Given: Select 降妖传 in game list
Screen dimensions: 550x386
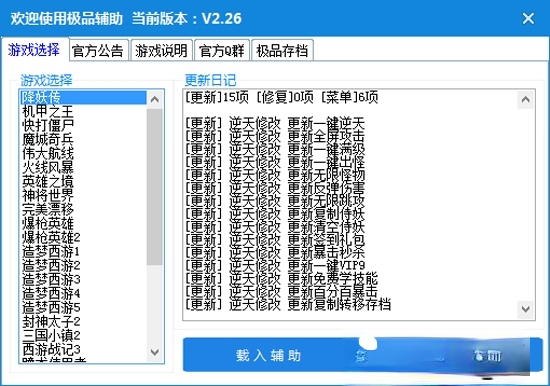Looking at the screenshot, I should tap(83, 97).
